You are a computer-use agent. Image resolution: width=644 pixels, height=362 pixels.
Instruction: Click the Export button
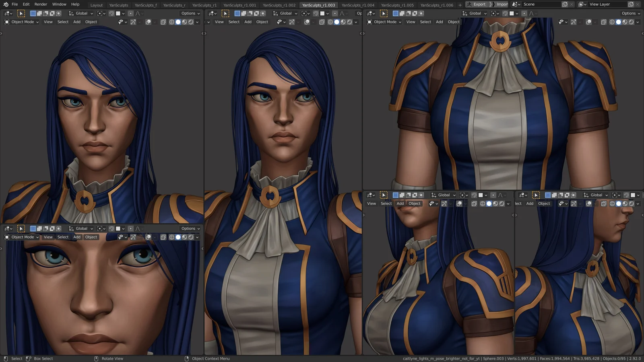479,4
